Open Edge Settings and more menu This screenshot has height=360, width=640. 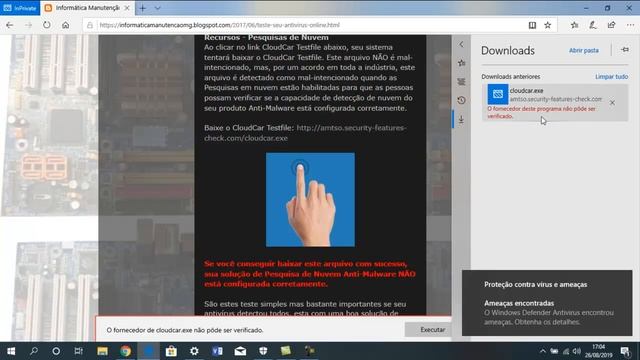pyautogui.click(x=630, y=25)
